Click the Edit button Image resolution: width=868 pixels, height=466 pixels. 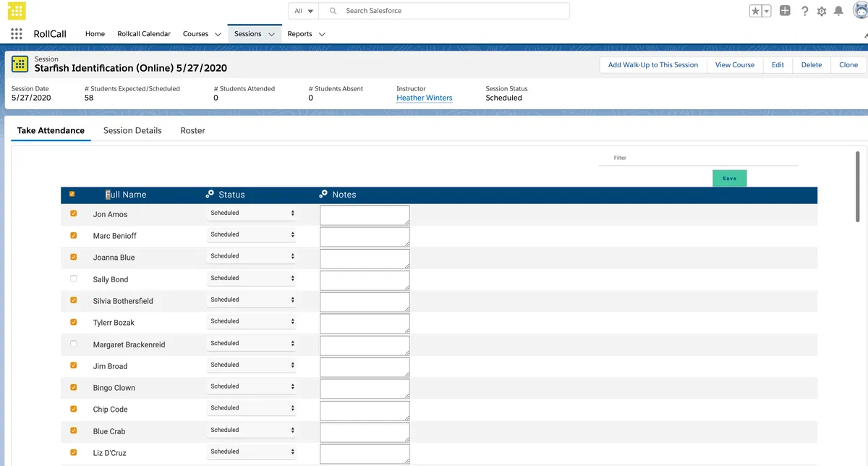(x=778, y=65)
